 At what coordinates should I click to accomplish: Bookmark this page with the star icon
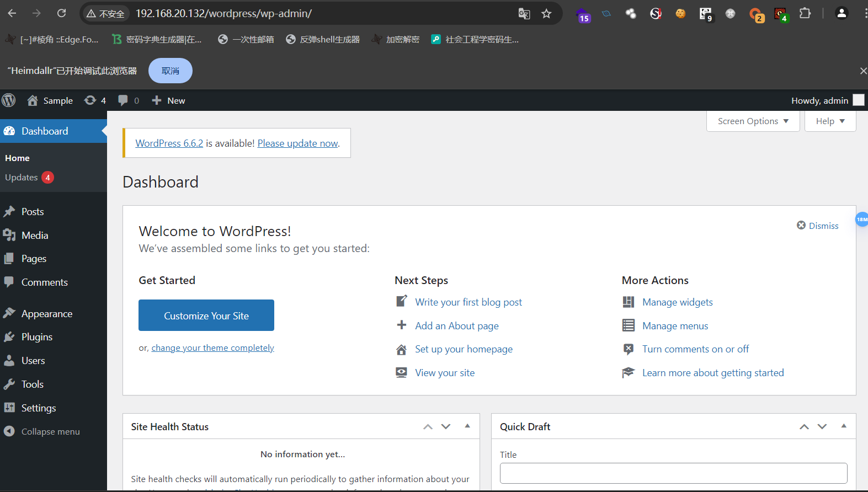(546, 14)
